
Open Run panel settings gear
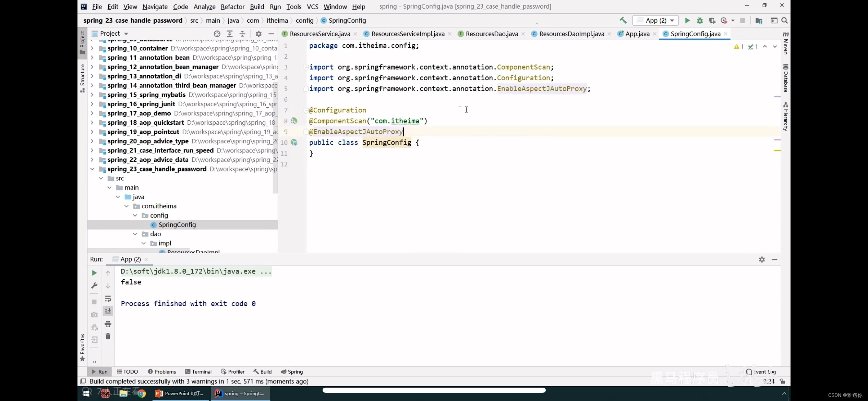762,259
